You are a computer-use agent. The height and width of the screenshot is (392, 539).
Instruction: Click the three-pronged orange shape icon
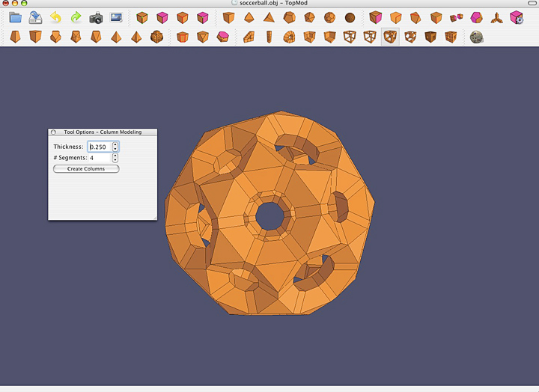[x=496, y=17]
